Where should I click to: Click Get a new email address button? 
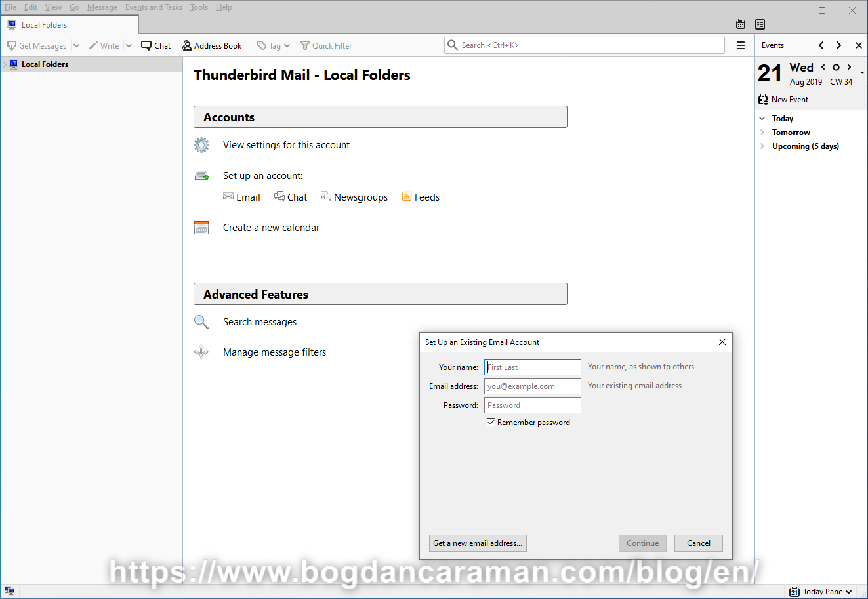pos(478,543)
